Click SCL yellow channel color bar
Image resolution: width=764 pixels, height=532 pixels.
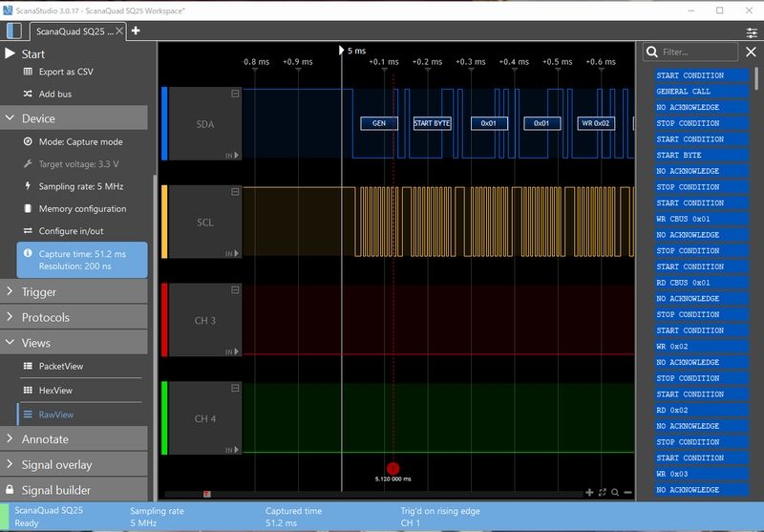[x=164, y=222]
